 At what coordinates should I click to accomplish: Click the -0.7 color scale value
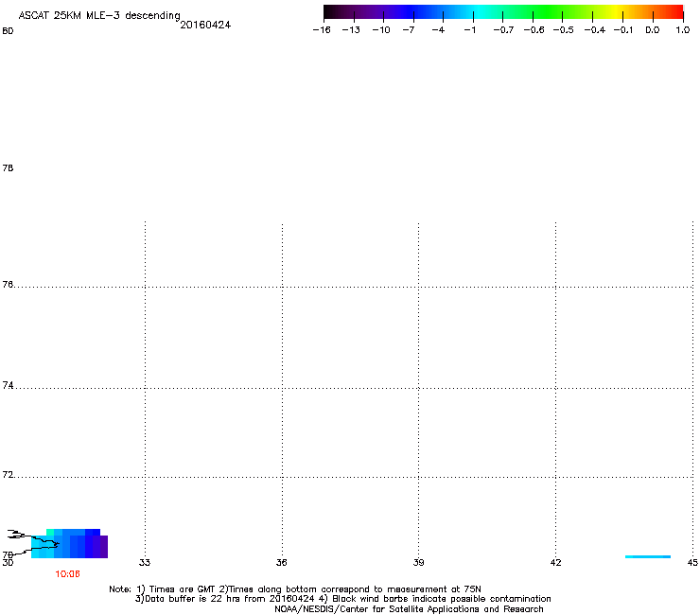(503, 30)
